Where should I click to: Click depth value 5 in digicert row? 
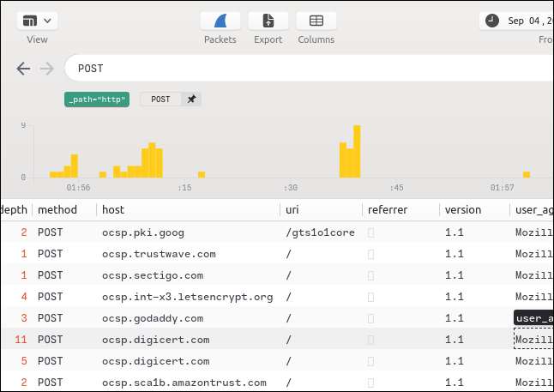click(x=24, y=361)
